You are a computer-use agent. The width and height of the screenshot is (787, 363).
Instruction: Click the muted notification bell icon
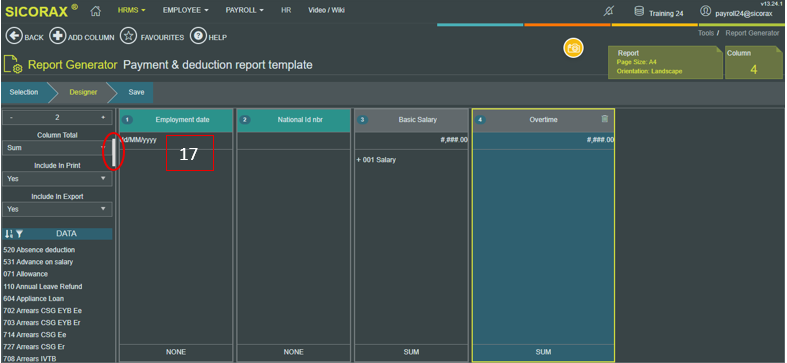pyautogui.click(x=608, y=12)
